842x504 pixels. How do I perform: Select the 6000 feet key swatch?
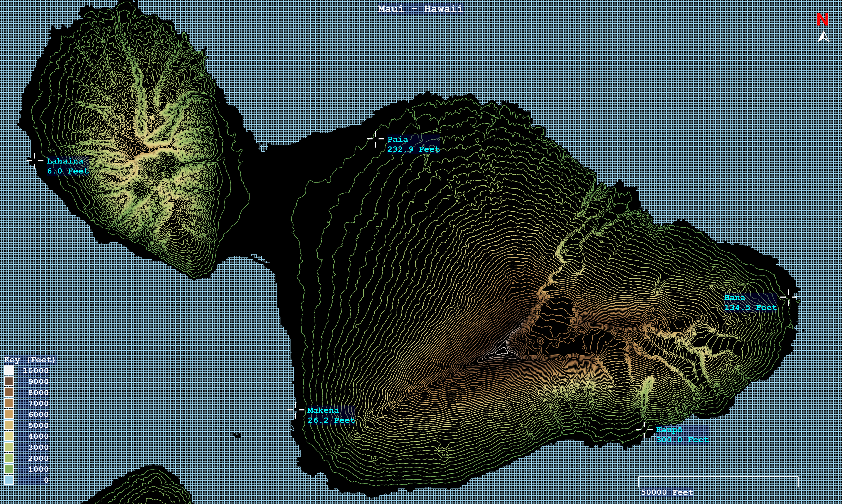tap(9, 414)
